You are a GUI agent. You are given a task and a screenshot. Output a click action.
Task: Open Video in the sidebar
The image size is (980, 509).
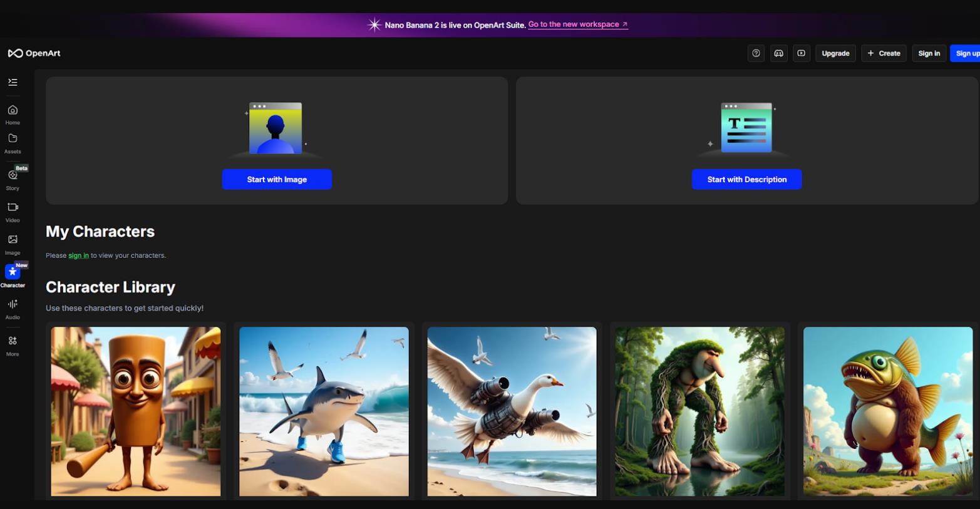(x=13, y=213)
